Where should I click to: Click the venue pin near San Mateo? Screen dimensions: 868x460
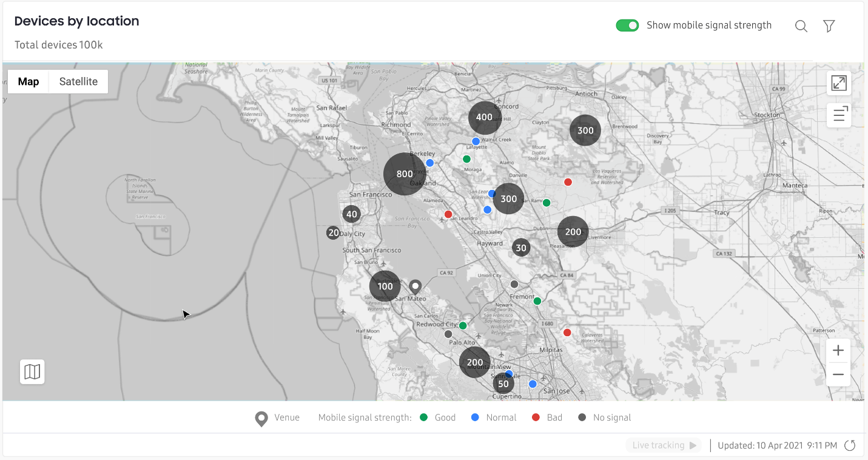[x=415, y=286]
